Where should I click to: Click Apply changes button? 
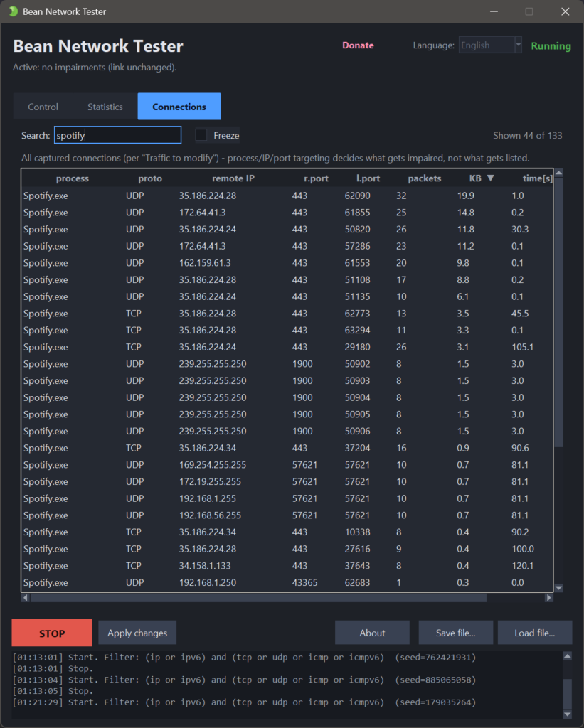click(x=137, y=633)
